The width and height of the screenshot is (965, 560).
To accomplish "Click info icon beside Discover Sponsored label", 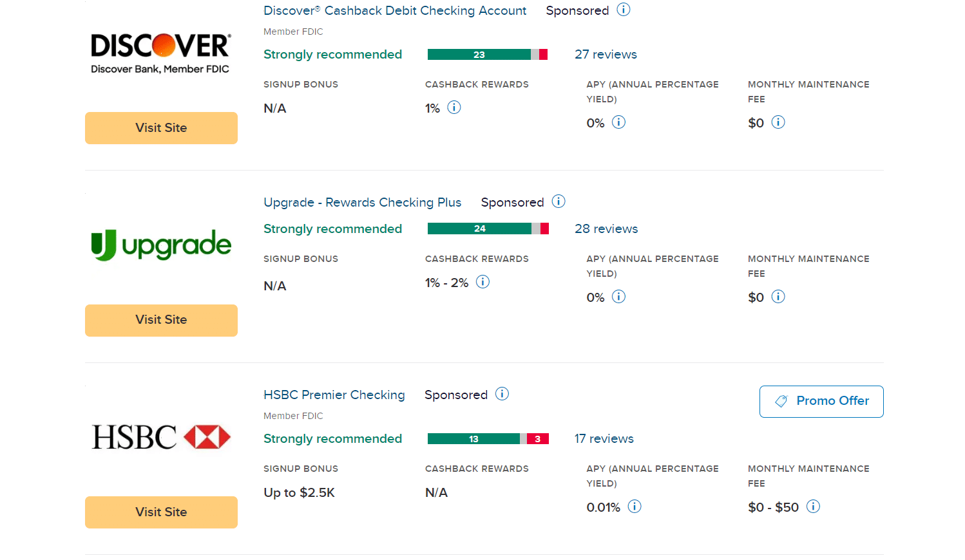I will pyautogui.click(x=623, y=10).
